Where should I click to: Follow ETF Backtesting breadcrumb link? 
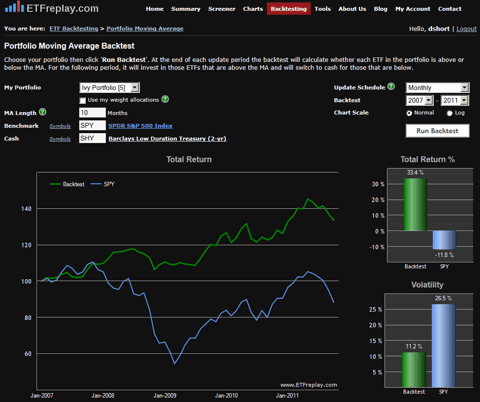(x=74, y=29)
